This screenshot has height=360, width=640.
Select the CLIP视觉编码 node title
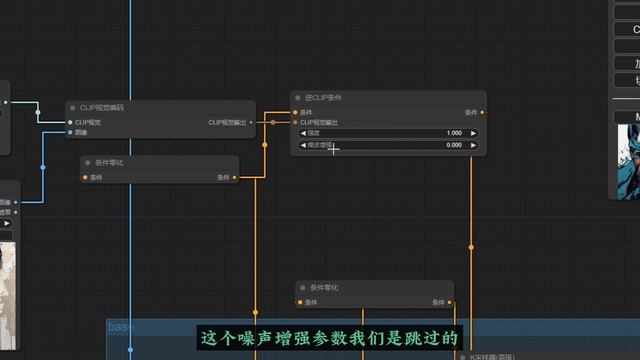102,108
